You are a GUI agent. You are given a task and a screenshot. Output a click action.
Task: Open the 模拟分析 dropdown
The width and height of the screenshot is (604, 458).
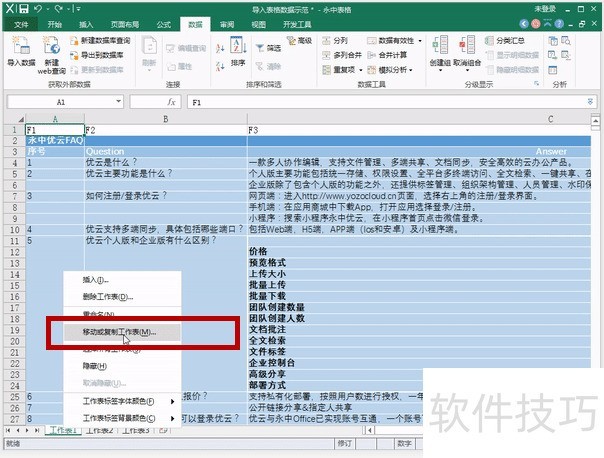[412, 70]
